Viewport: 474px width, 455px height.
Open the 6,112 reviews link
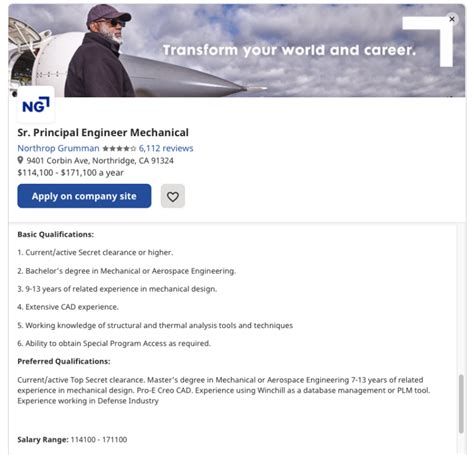pos(166,148)
